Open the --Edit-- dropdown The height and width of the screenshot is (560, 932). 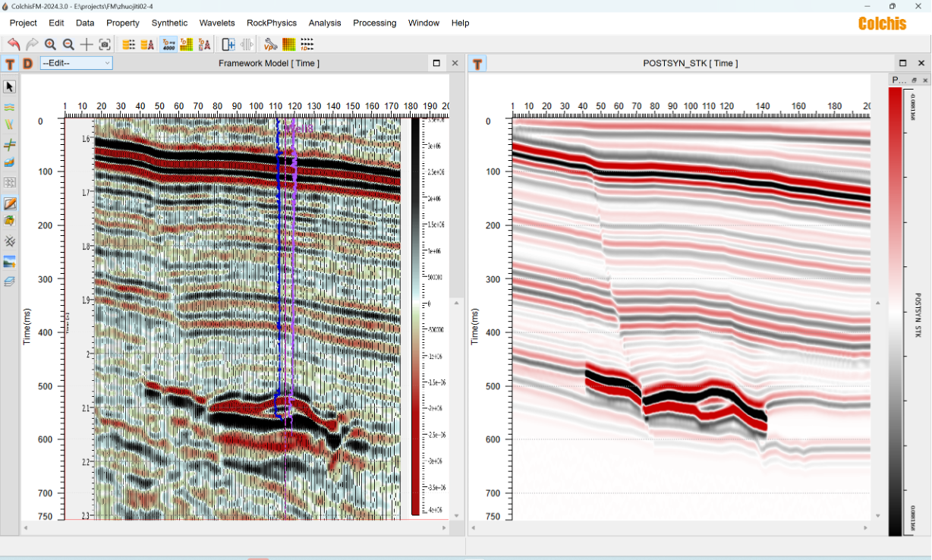point(77,63)
